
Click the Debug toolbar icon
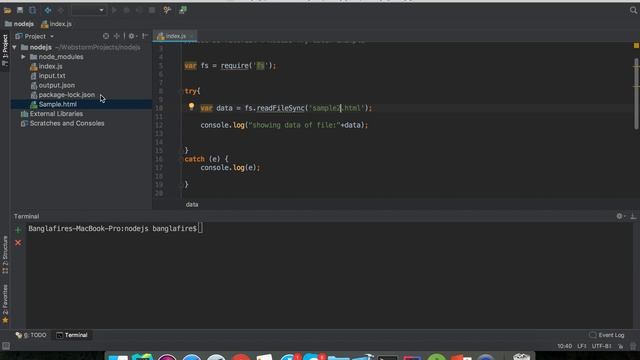point(127,10)
